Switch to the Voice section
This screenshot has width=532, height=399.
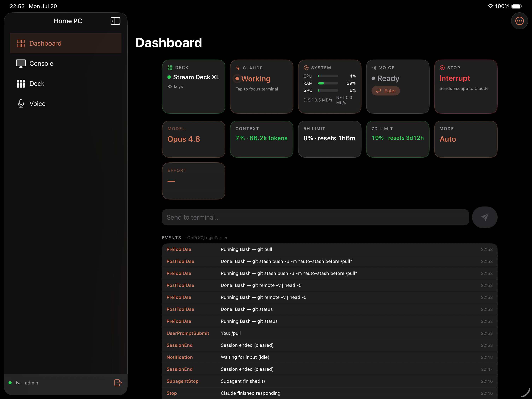coord(66,104)
